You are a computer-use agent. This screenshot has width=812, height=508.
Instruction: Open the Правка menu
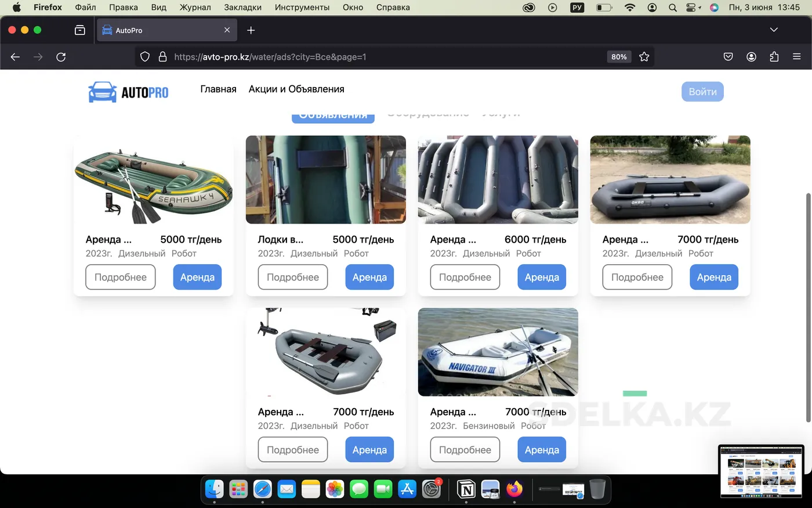(x=124, y=8)
